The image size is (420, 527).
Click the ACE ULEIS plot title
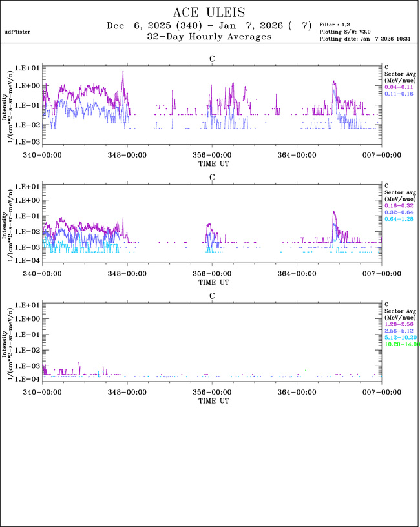[x=211, y=13]
